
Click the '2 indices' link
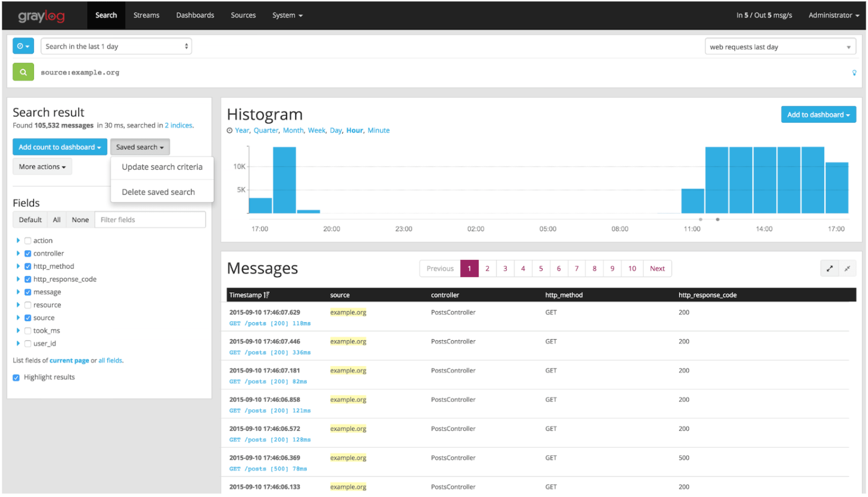click(179, 126)
